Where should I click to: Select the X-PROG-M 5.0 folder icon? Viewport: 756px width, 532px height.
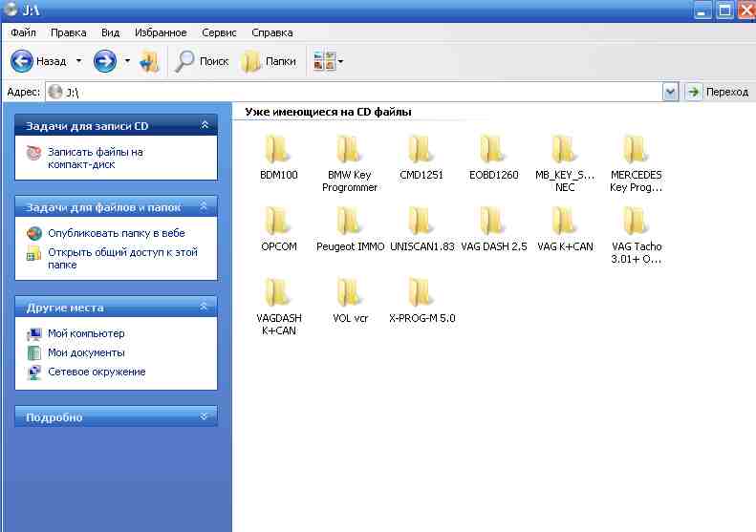coord(421,292)
